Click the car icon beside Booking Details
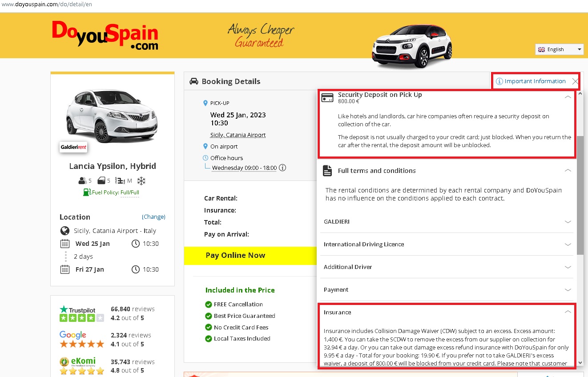The height and width of the screenshot is (377, 588). coord(193,81)
